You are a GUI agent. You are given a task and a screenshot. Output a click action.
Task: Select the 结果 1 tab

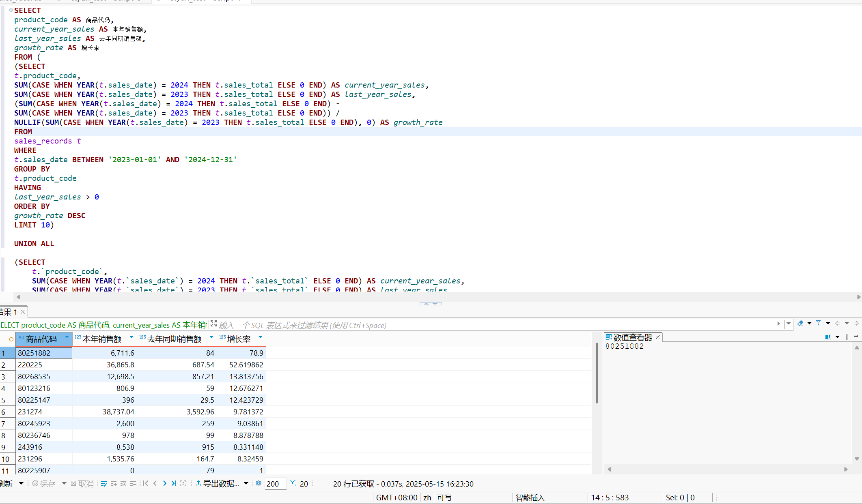pos(9,312)
